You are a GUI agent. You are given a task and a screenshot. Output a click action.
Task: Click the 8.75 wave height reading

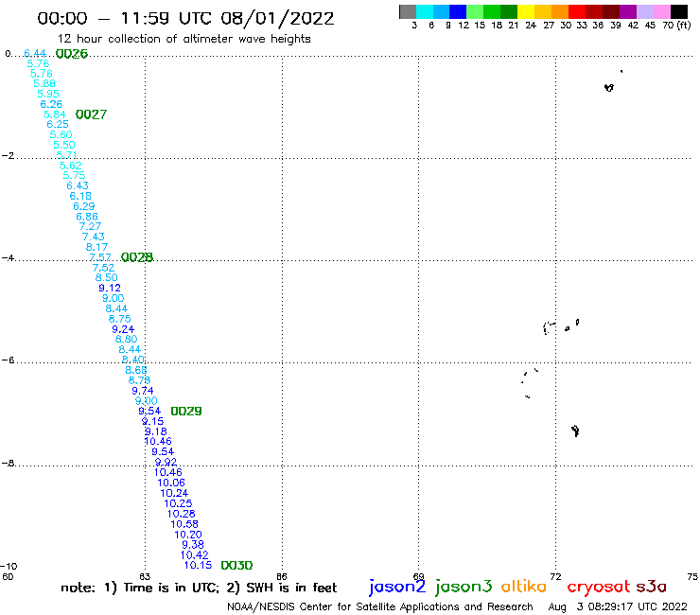(x=119, y=319)
